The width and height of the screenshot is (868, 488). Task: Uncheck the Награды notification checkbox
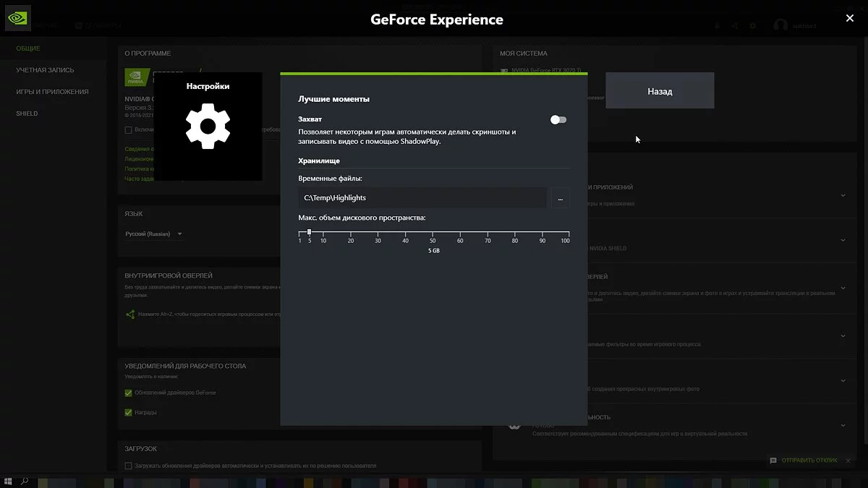coord(129,413)
